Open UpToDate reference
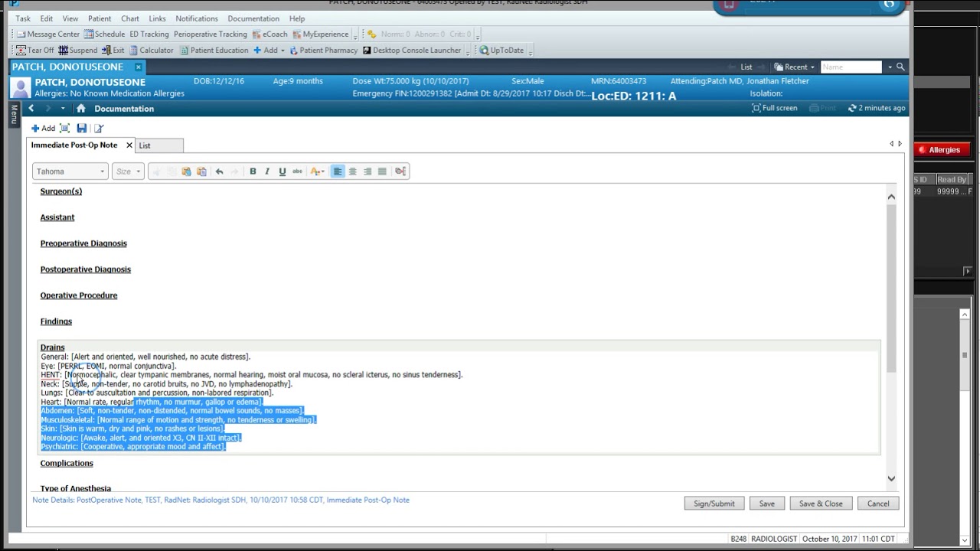Viewport: 980px width, 551px height. click(501, 51)
